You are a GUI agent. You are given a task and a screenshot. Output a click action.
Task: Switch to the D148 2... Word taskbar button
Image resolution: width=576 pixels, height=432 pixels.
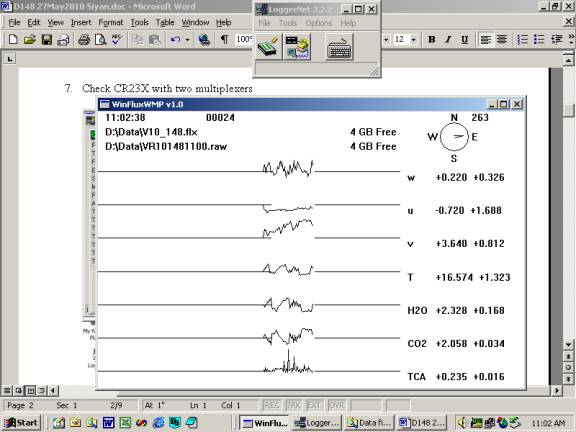pyautogui.click(x=422, y=423)
